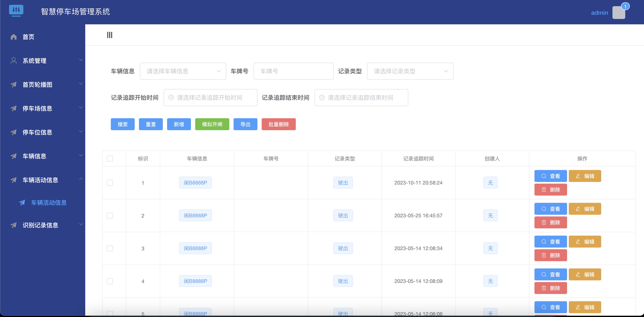Click the green 模拟开闸 button

click(212, 124)
